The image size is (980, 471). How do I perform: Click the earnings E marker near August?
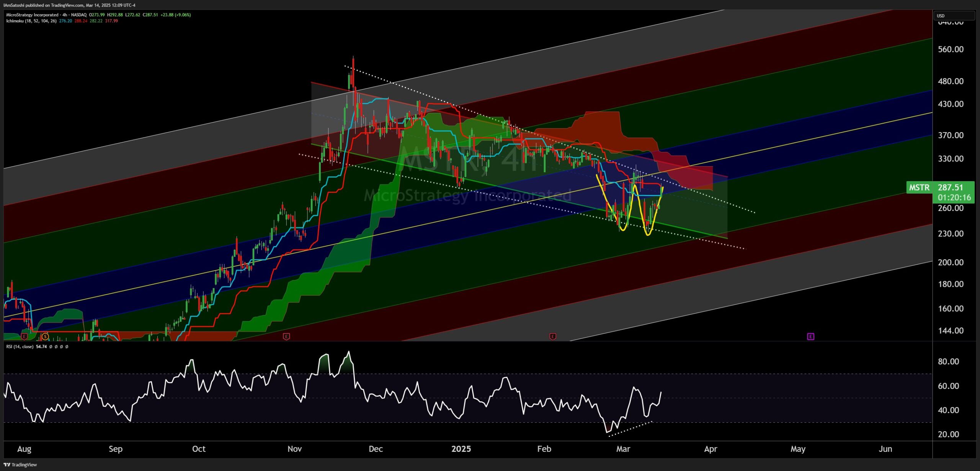pyautogui.click(x=24, y=337)
